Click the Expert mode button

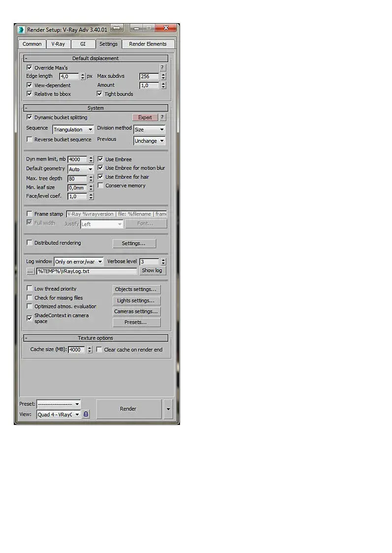coord(145,117)
